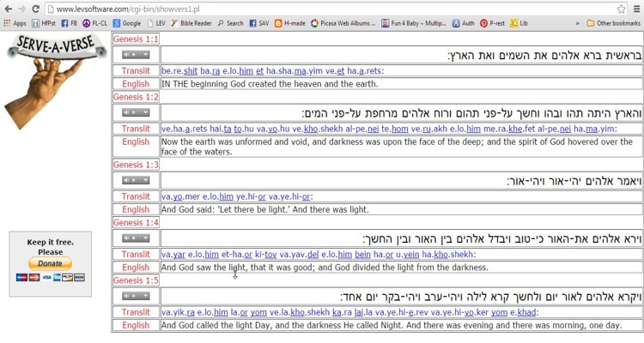Click the Donate button
The image size is (644, 343).
pos(52,264)
